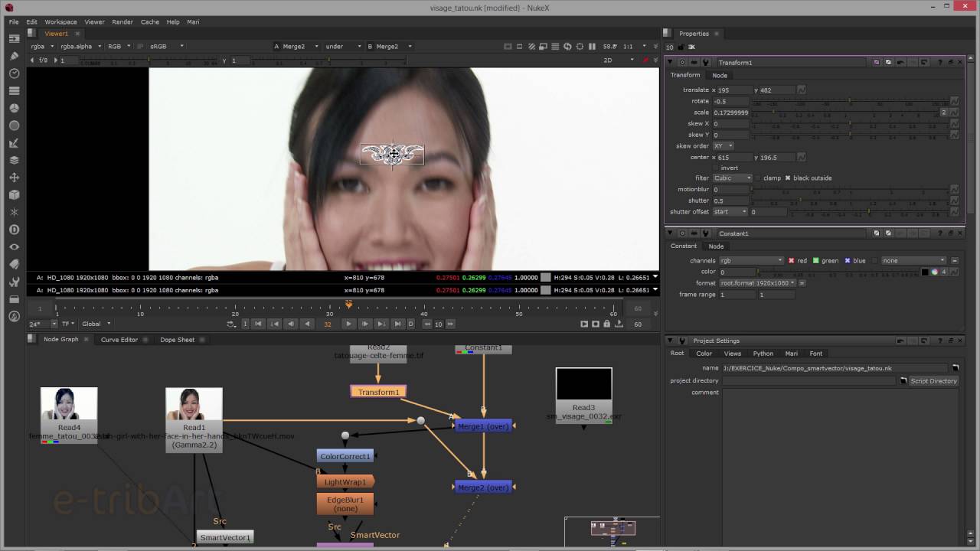Click the Script Directory button

point(933,380)
